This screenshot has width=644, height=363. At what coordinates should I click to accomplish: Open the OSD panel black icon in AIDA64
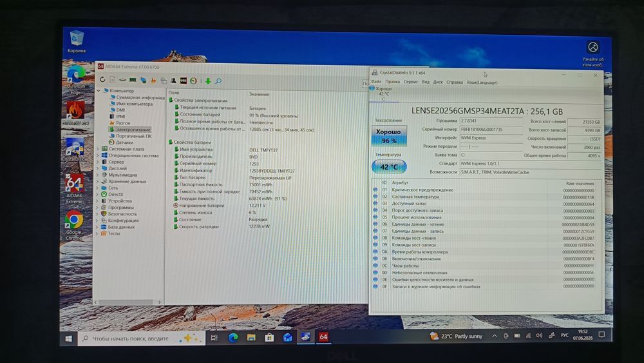(183, 81)
